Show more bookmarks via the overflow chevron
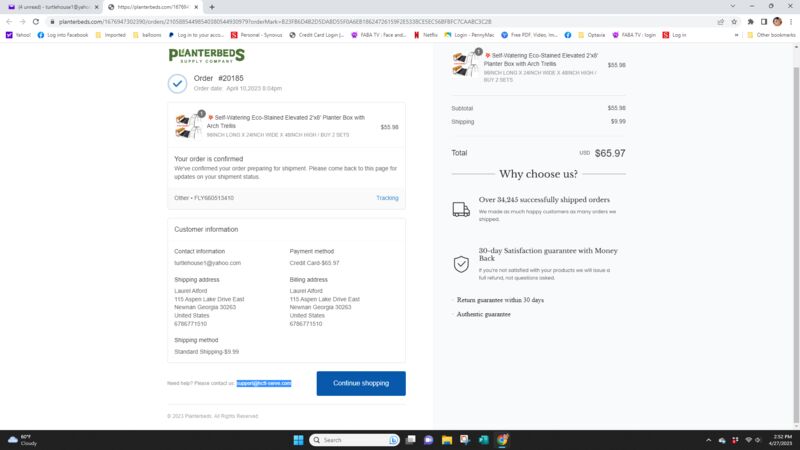Image resolution: width=800 pixels, height=450 pixels. [736, 35]
